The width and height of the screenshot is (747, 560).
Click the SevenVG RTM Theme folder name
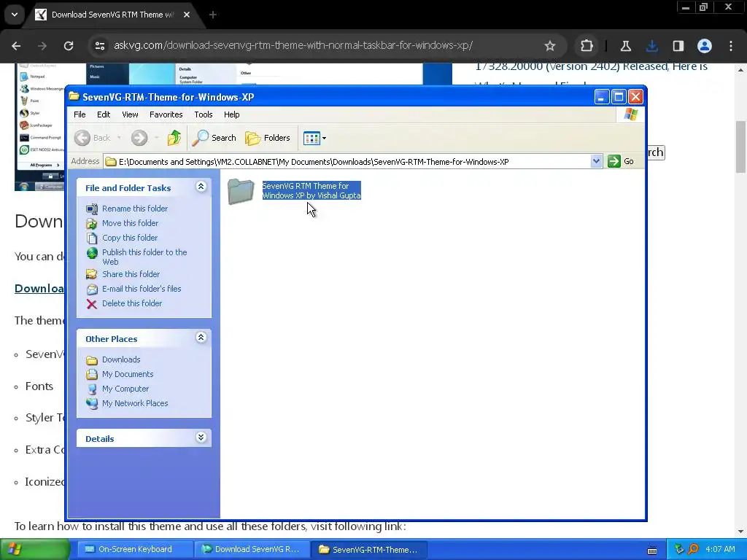click(311, 190)
